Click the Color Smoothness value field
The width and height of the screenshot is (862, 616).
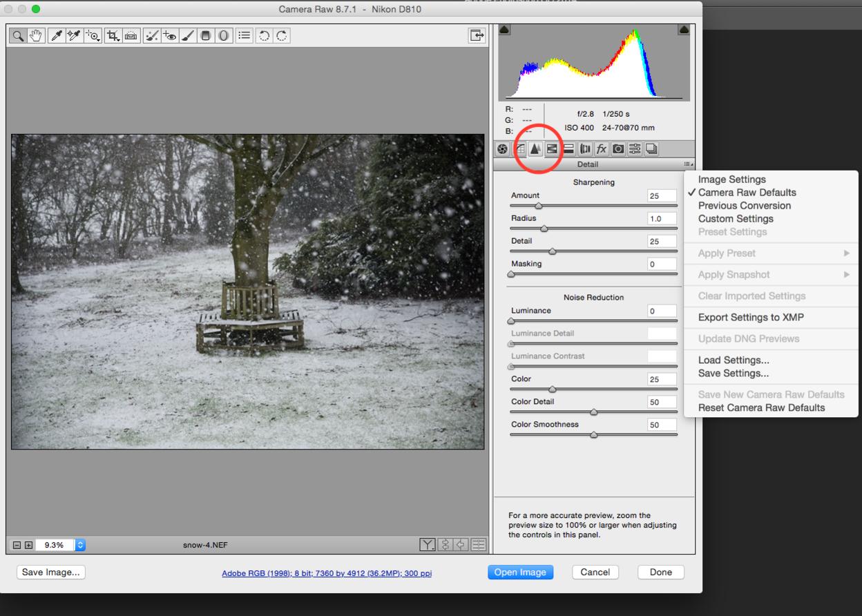pyautogui.click(x=661, y=425)
